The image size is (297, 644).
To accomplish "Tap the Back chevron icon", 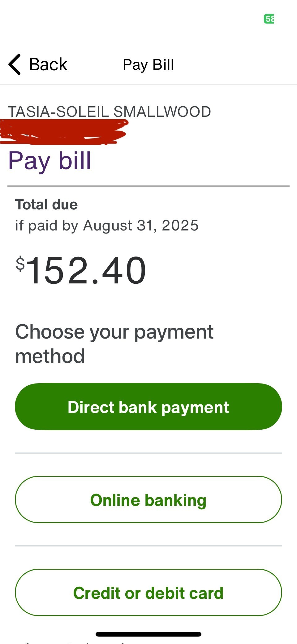I will click(x=14, y=64).
